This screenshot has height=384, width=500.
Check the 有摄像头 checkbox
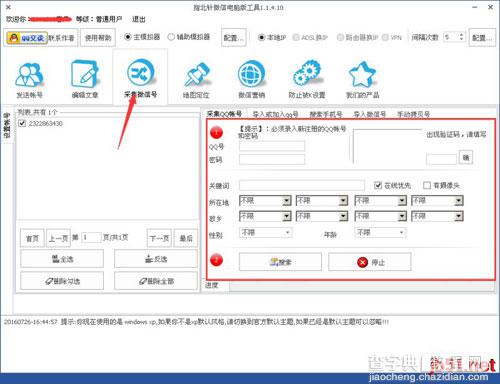pyautogui.click(x=427, y=185)
